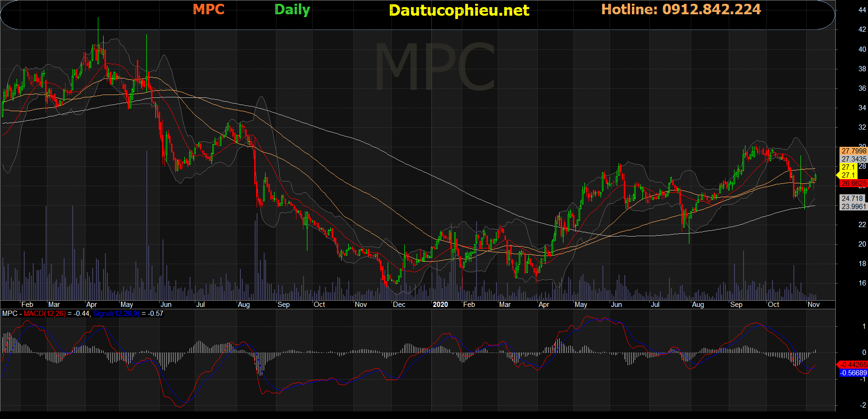Click the 42 price axis label

[862, 29]
